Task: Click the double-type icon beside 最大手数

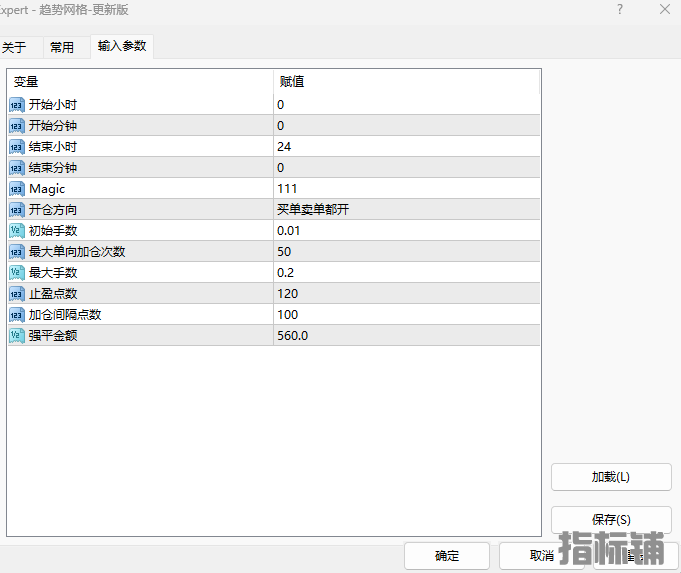Action: click(x=17, y=273)
